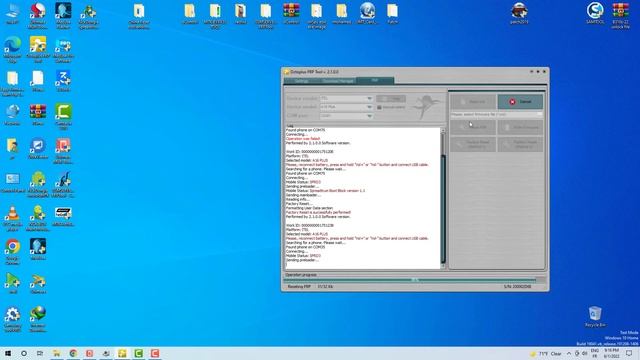Expand the COM port dropdown

(369, 116)
